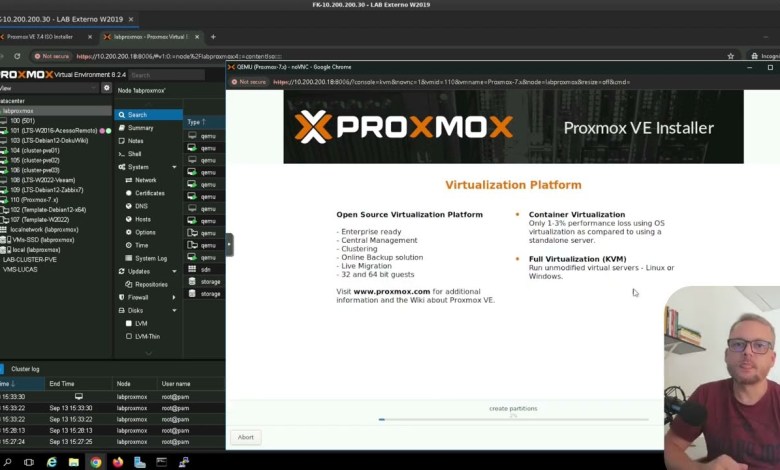The width and height of the screenshot is (780, 470).
Task: Click the Repositories icon
Action: tap(128, 284)
